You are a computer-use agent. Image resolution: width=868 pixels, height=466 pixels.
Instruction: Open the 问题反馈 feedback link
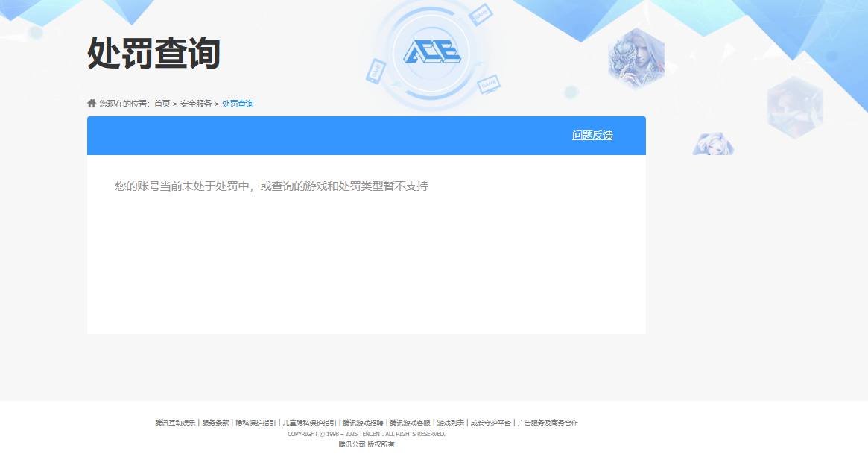click(x=592, y=135)
